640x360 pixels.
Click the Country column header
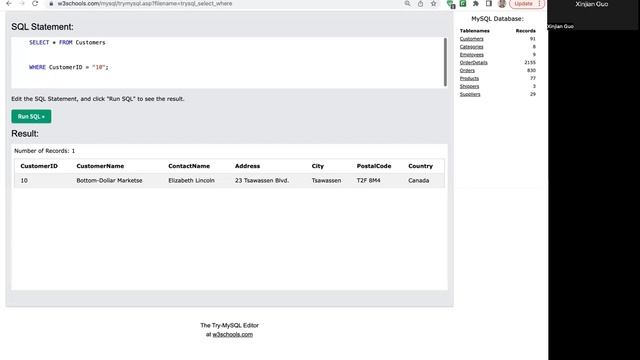[x=420, y=166]
